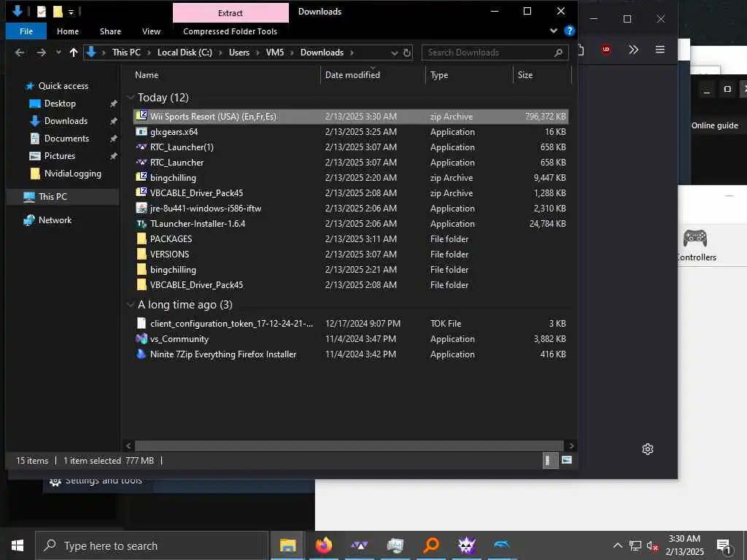Switch to large icons view button
The image size is (747, 560).
pos(566,461)
